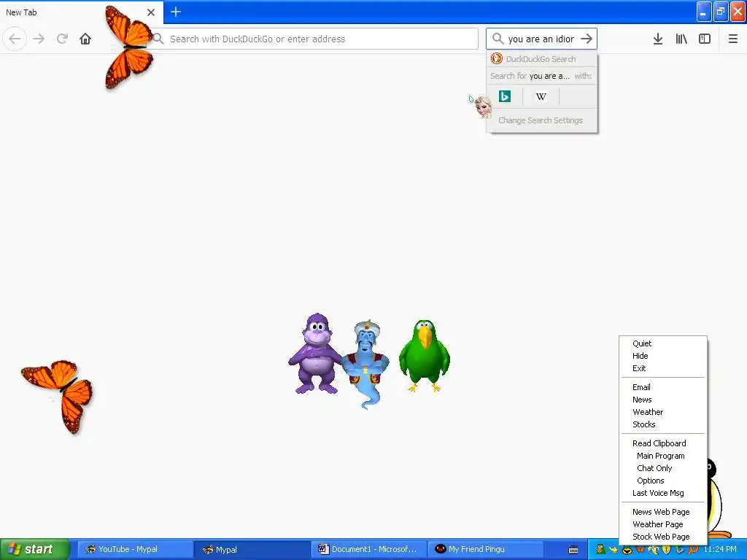The image size is (747, 560).
Task: Search using the Bing engine icon
Action: [505, 97]
